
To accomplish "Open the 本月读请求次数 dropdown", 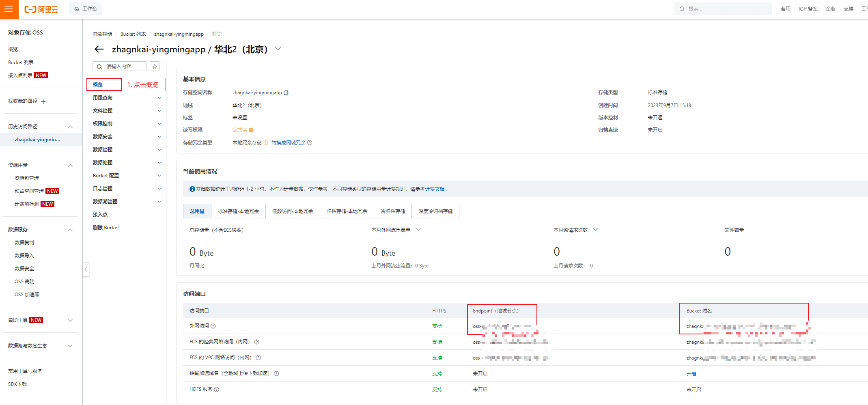I will [x=595, y=230].
